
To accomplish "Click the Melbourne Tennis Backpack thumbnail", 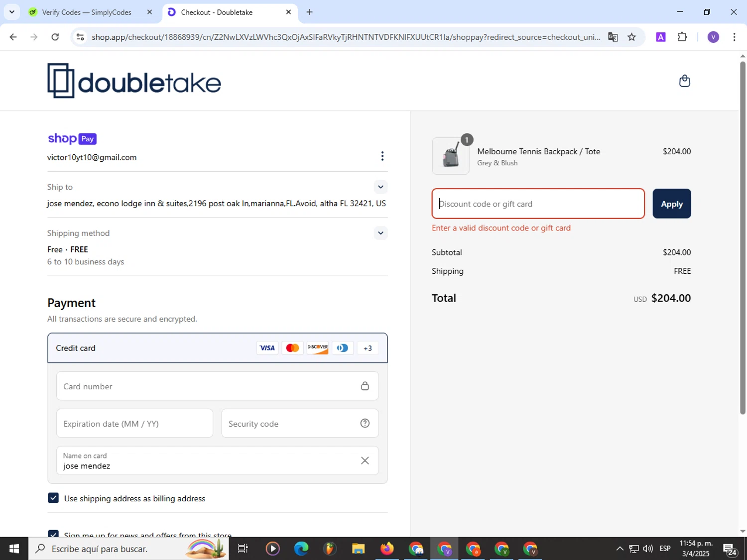I will (x=450, y=156).
